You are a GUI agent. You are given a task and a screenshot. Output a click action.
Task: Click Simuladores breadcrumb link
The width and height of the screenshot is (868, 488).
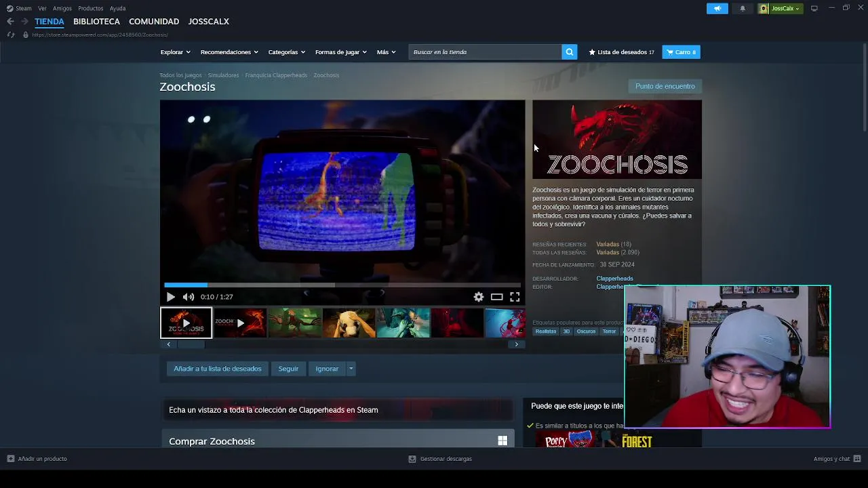click(223, 75)
